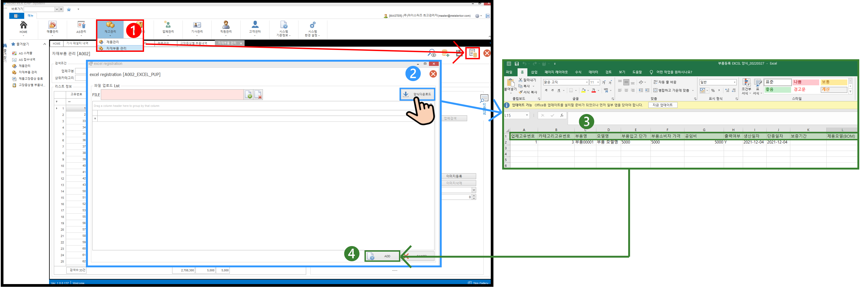Switch to the 기사 패널티 내역 tab

pyautogui.click(x=77, y=44)
